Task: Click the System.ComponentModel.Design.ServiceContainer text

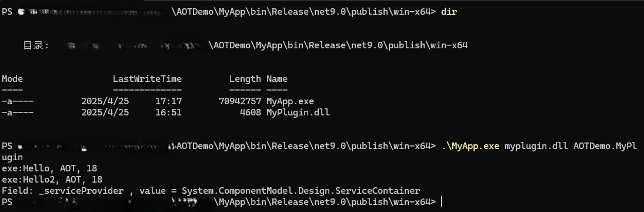Action: coord(301,191)
